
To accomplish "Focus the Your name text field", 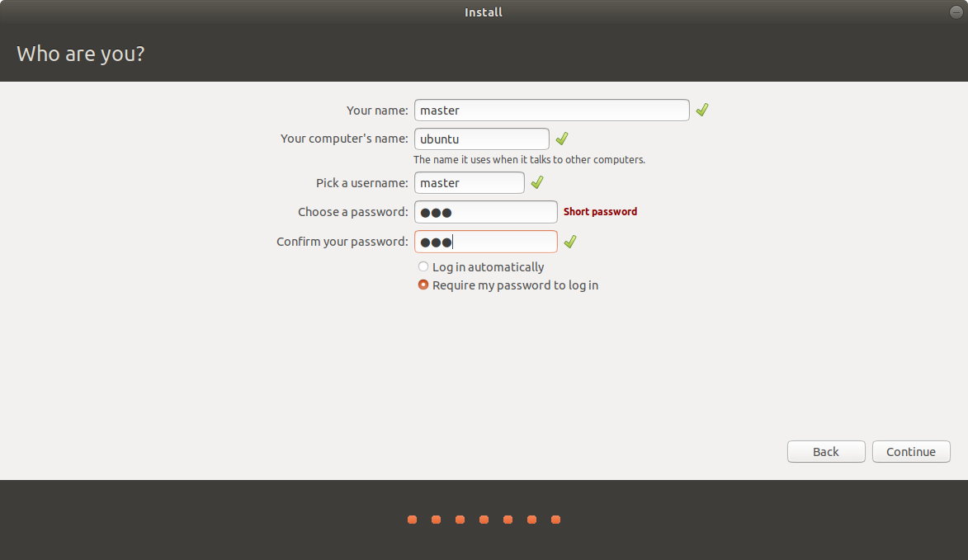I will click(x=552, y=111).
